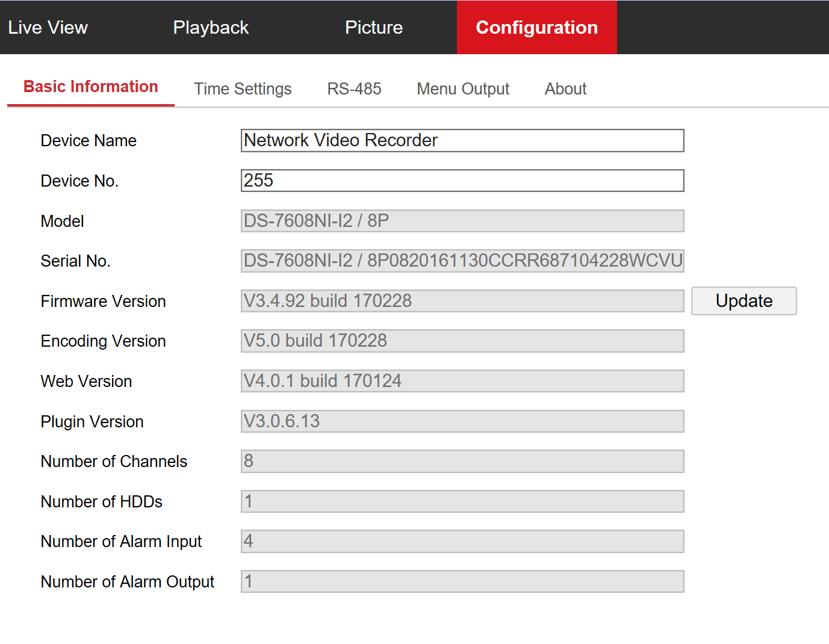
Task: Click the Firmware Version field
Action: pos(462,301)
